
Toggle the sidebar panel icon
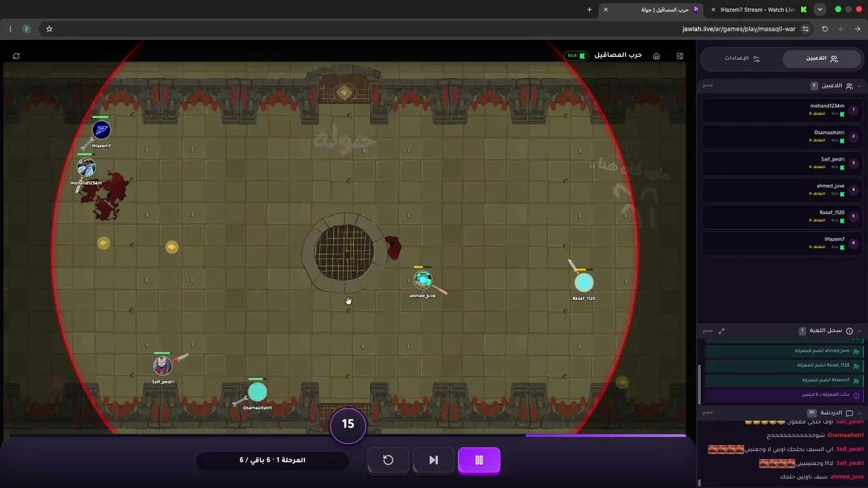(x=679, y=56)
